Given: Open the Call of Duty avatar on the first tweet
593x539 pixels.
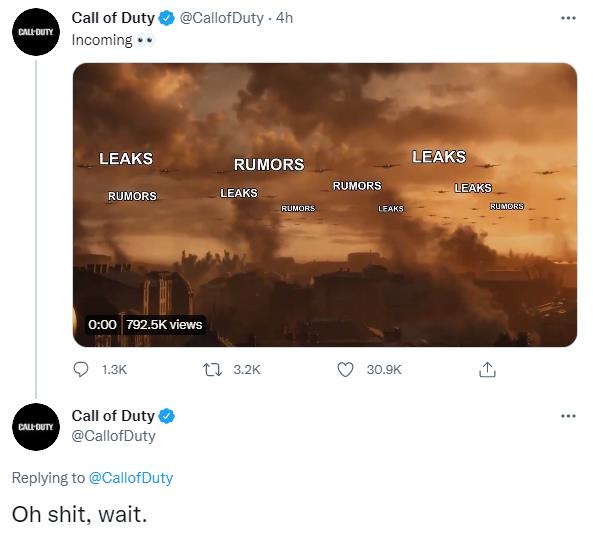Looking at the screenshot, I should point(36,32).
